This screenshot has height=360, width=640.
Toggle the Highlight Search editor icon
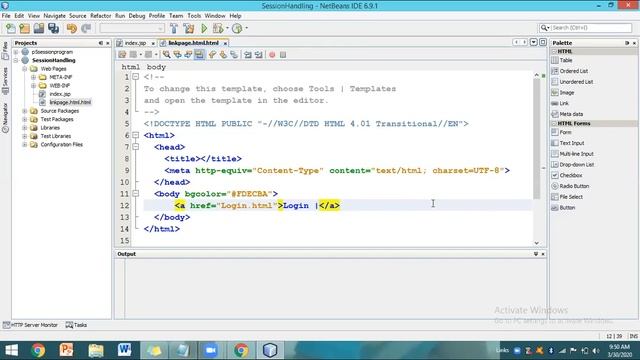[199, 55]
